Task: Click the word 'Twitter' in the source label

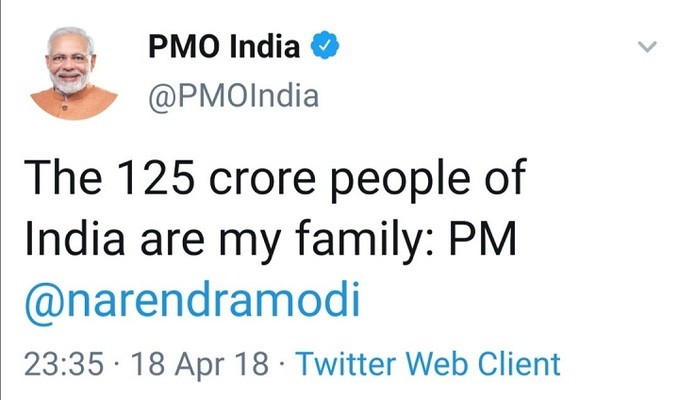Action: pyautogui.click(x=346, y=362)
